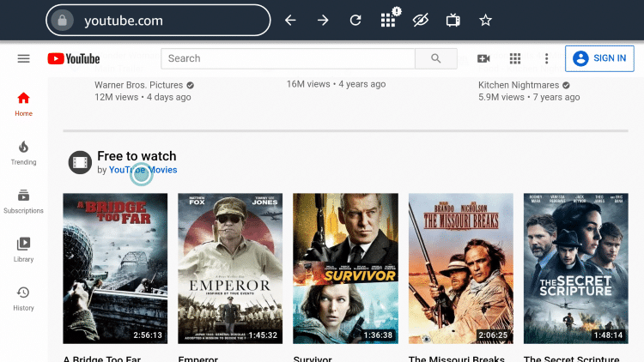Open the Emperor movie thumbnail
644x362 pixels.
click(x=230, y=268)
